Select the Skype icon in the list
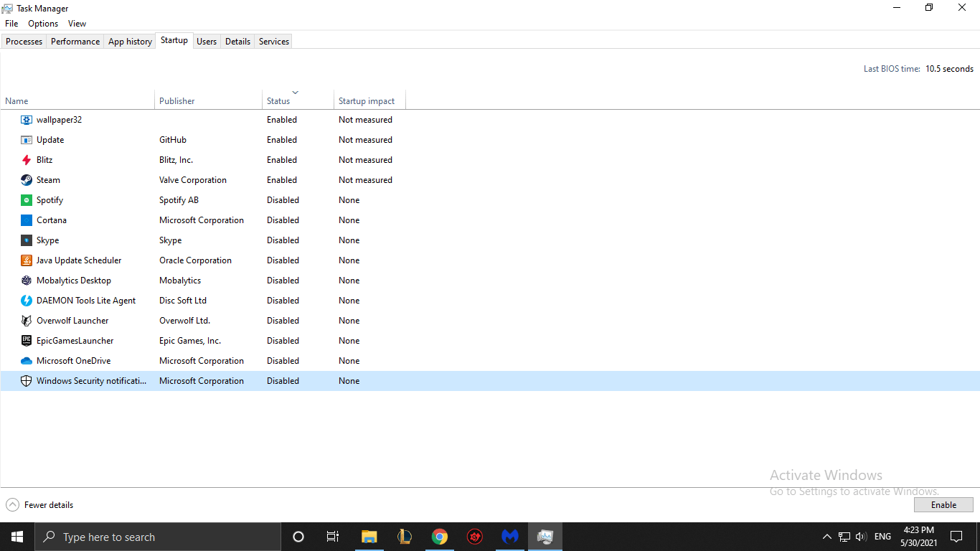Screen dimensions: 980x551 point(26,240)
